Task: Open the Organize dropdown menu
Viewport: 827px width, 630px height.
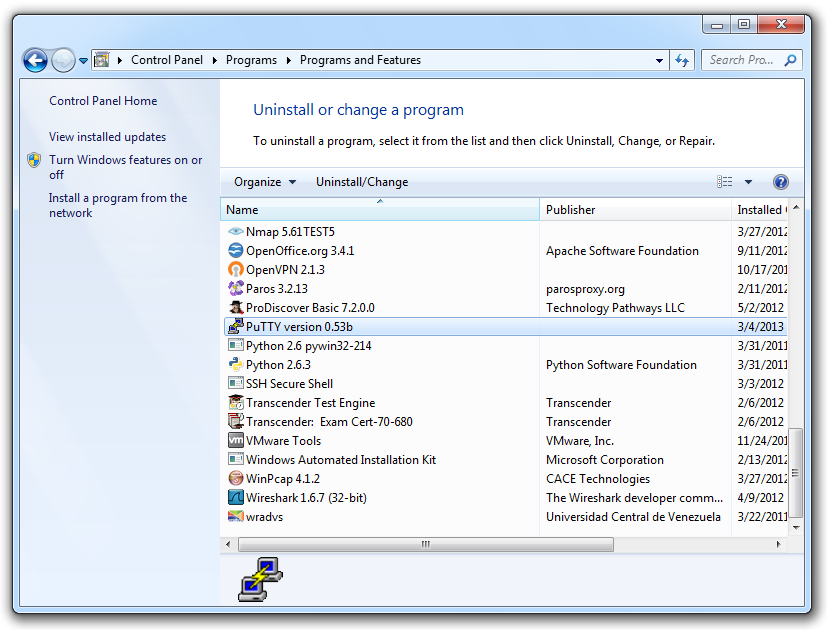Action: (x=265, y=182)
